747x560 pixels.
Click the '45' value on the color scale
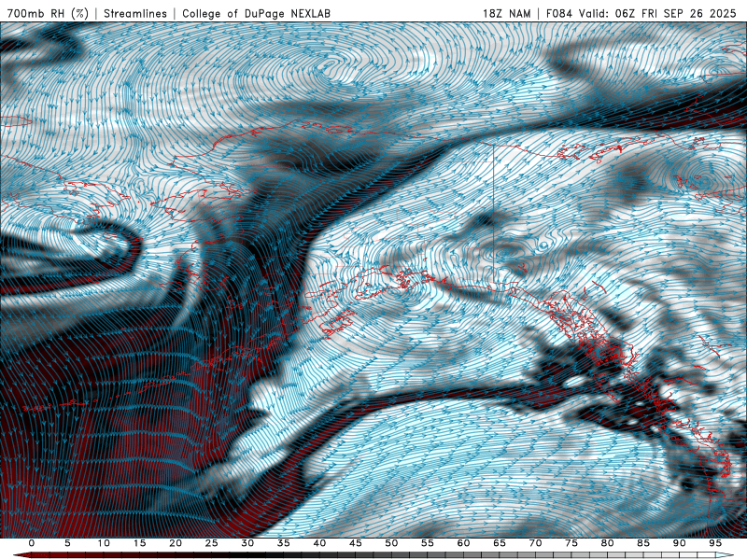click(356, 543)
